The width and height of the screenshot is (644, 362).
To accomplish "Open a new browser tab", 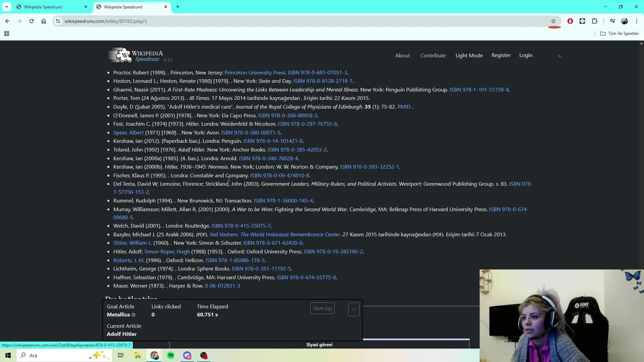I will (x=178, y=7).
